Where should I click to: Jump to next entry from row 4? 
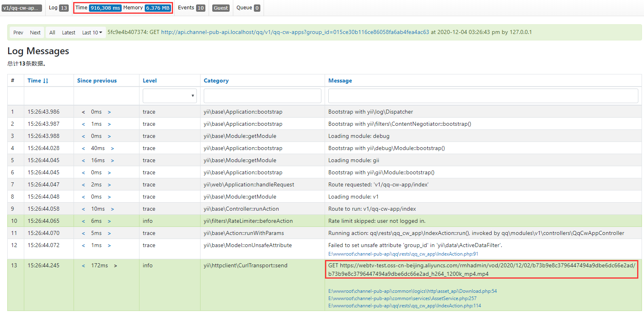click(x=112, y=148)
